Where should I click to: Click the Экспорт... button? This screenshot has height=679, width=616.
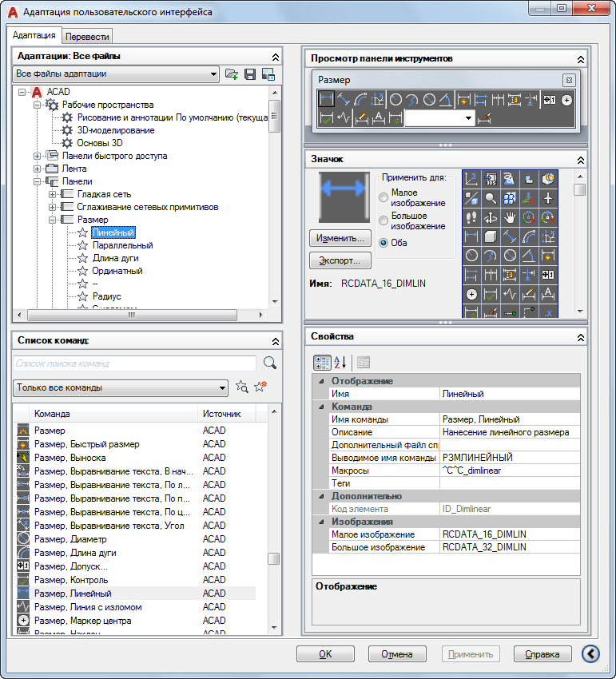tap(340, 260)
